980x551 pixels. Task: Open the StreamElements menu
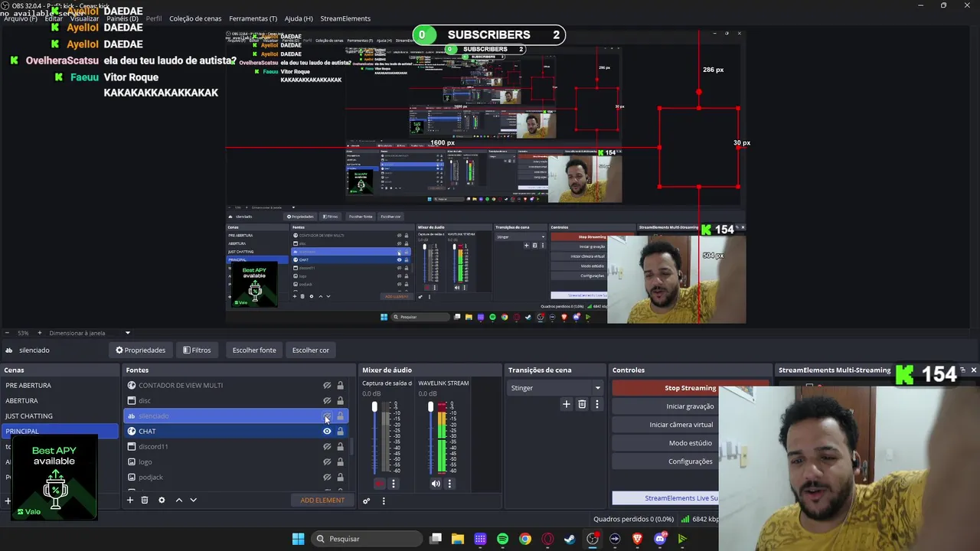pyautogui.click(x=345, y=18)
